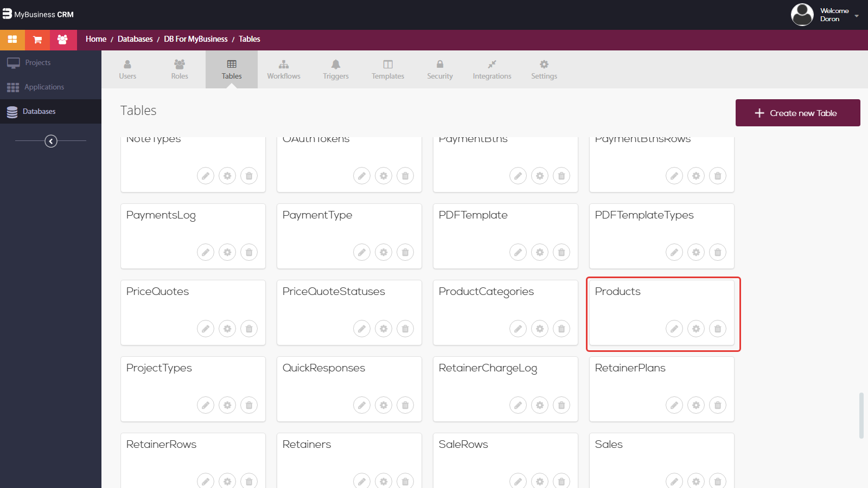Click the red users group icon
The width and height of the screenshot is (868, 488).
(x=63, y=40)
